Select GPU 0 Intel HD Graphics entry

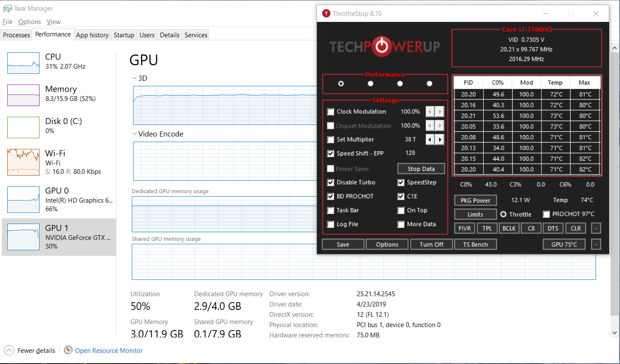click(59, 200)
